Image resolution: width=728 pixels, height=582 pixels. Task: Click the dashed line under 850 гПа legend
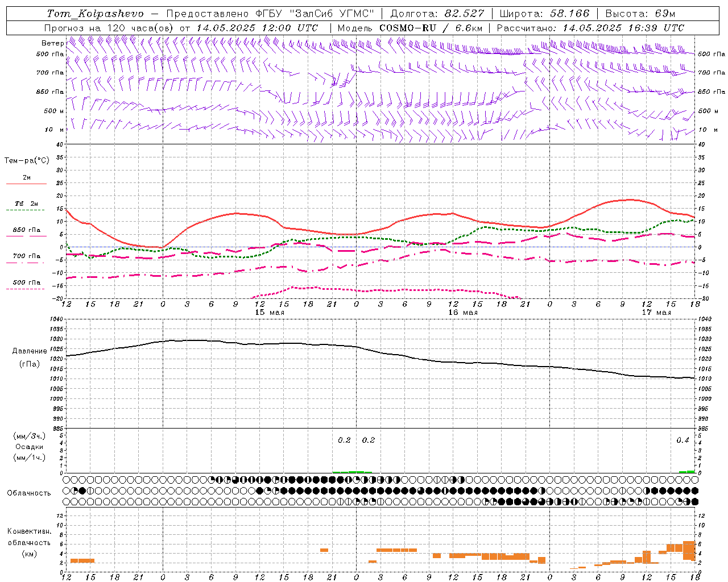[26, 236]
